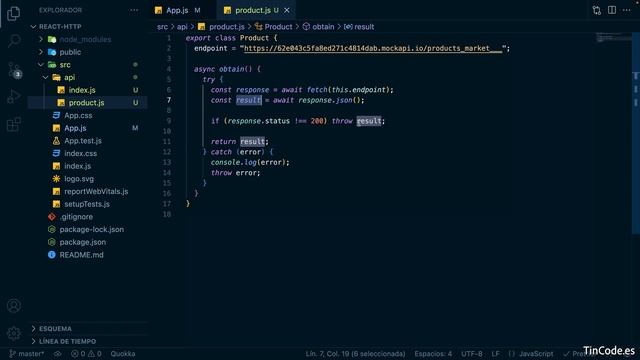Open the Run and Debug view
Image resolution: width=640 pixels, height=360 pixels.
[x=14, y=97]
